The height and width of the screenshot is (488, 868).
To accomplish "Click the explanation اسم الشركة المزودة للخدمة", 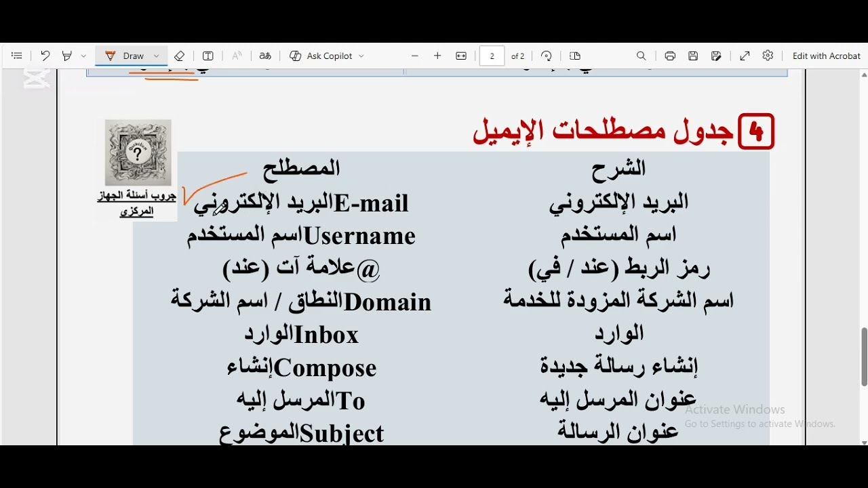I will pos(618,300).
